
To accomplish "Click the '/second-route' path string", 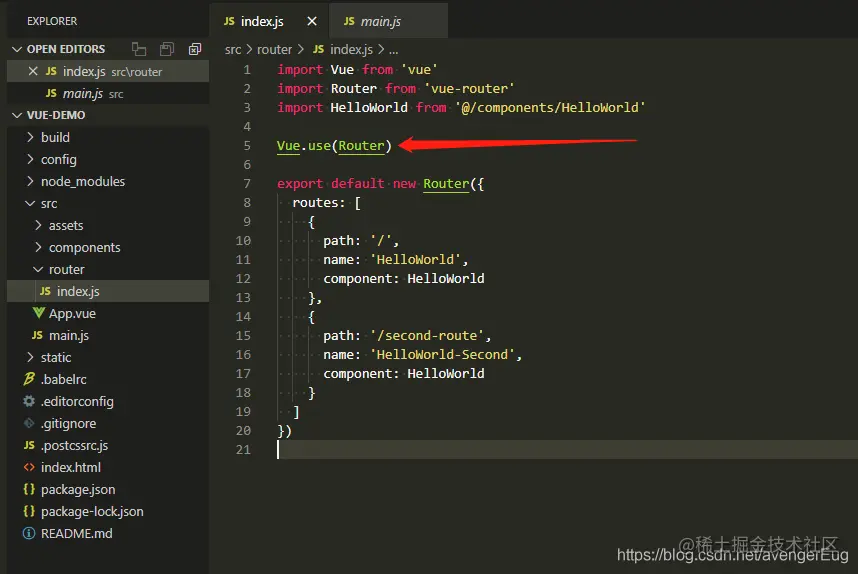I will (x=427, y=335).
